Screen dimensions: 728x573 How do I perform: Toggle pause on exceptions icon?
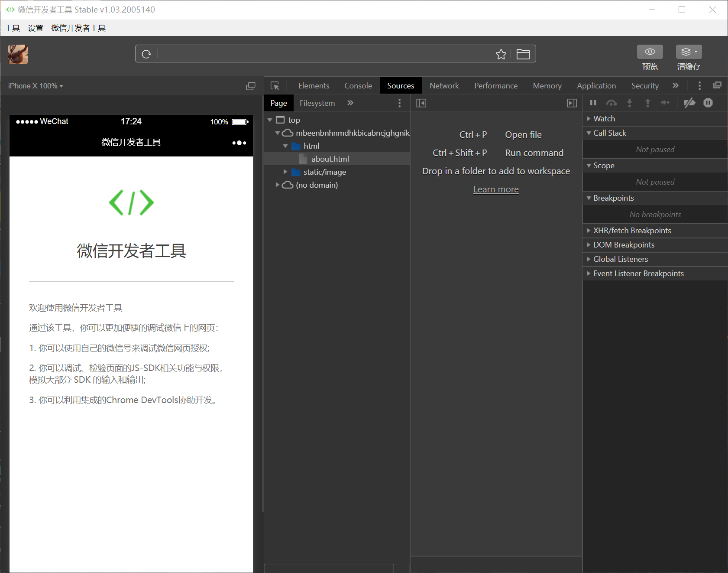point(708,103)
